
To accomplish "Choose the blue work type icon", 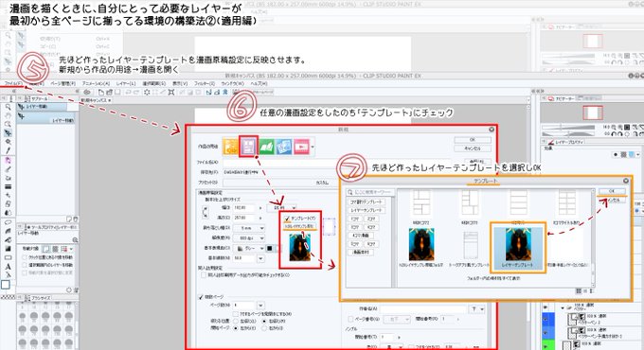I will pos(284,147).
